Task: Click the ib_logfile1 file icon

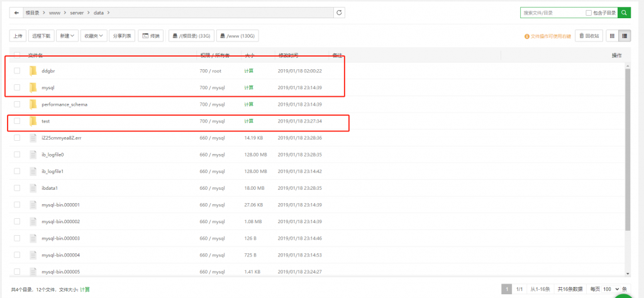Action: point(33,171)
